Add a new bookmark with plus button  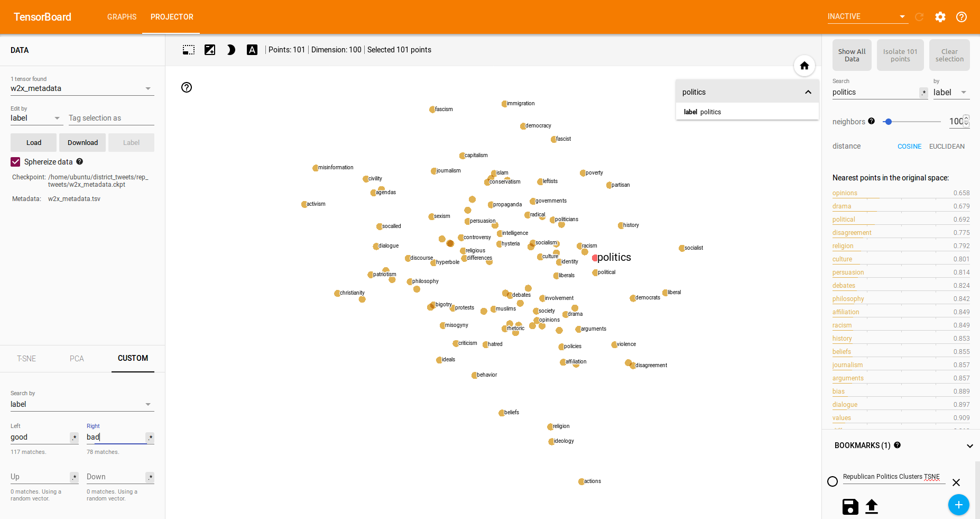(958, 505)
